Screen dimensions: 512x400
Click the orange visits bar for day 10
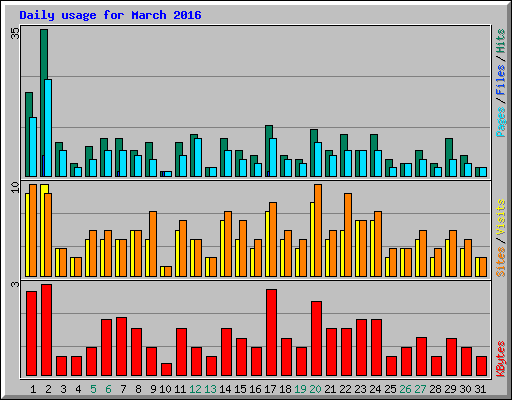pos(168,271)
